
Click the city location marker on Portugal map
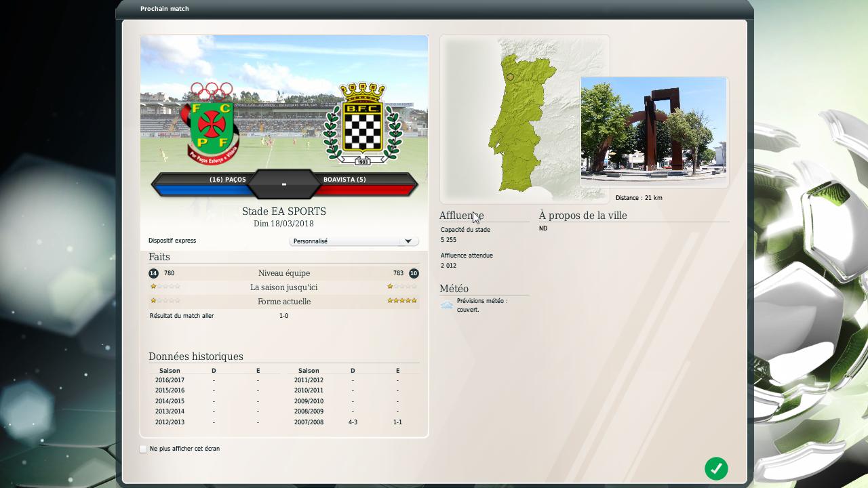(510, 77)
